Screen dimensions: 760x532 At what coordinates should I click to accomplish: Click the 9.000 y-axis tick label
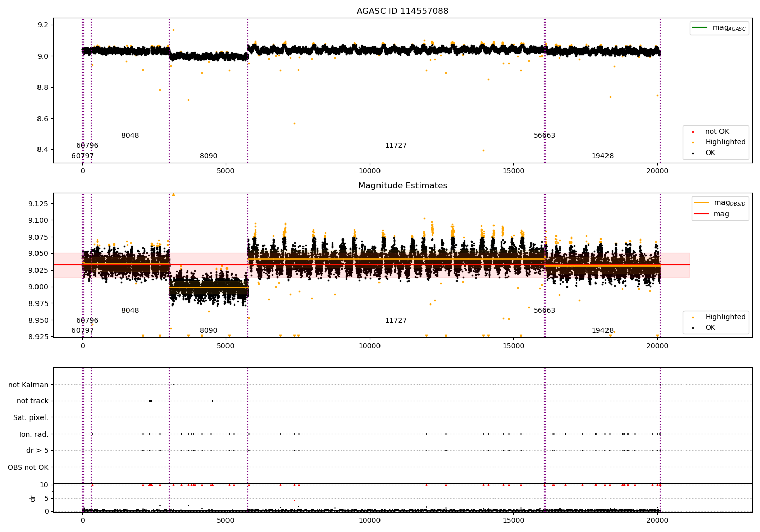click(39, 287)
